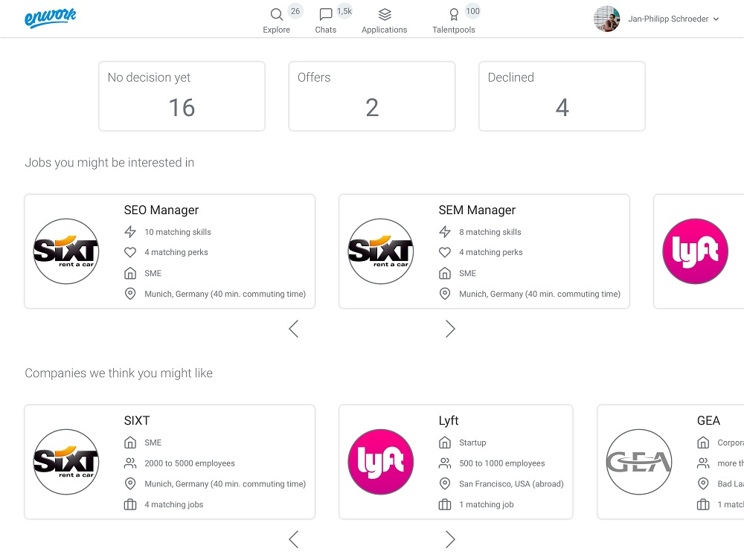Open the Talentpools award icon
Image resolution: width=744 pixels, height=560 pixels.
click(454, 15)
